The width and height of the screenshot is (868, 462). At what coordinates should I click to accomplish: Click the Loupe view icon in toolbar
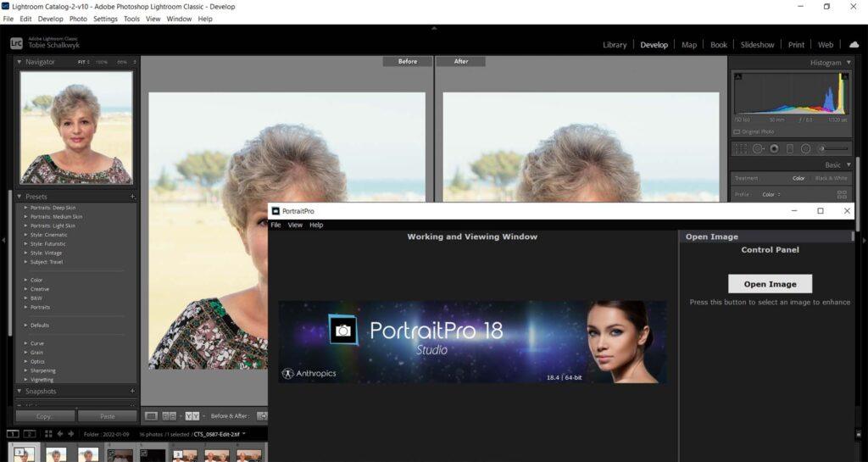pos(152,416)
